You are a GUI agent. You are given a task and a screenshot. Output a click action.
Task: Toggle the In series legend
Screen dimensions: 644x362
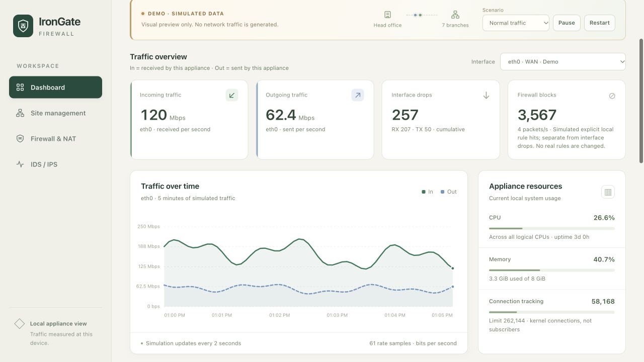pos(427,192)
